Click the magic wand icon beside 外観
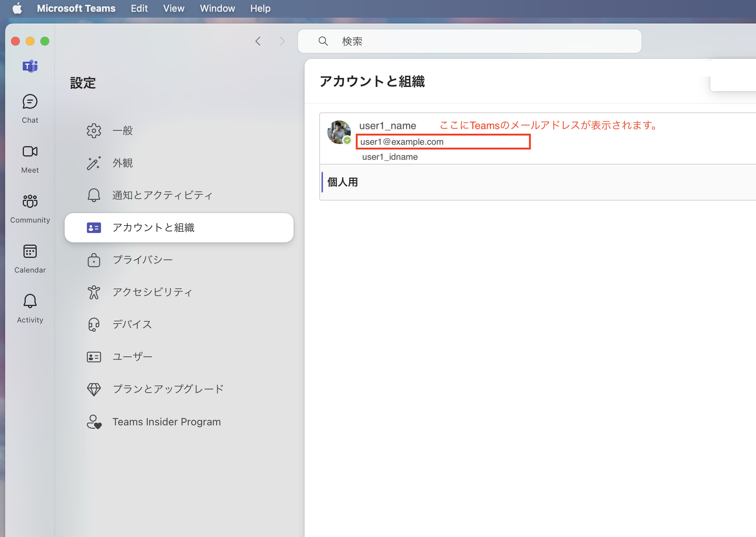This screenshot has width=756, height=537. point(94,163)
